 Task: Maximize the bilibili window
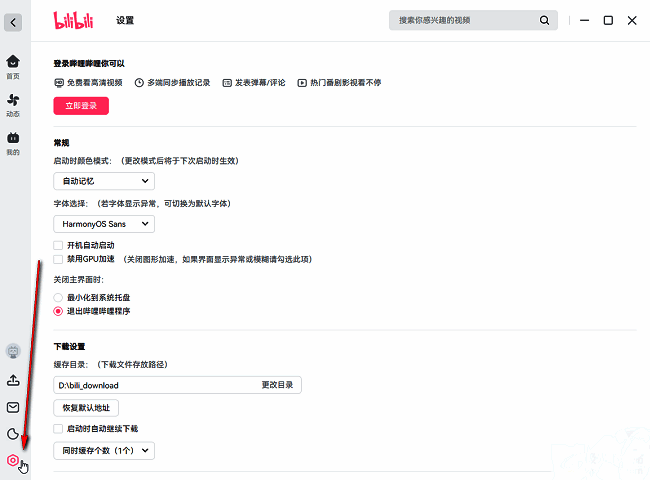608,20
